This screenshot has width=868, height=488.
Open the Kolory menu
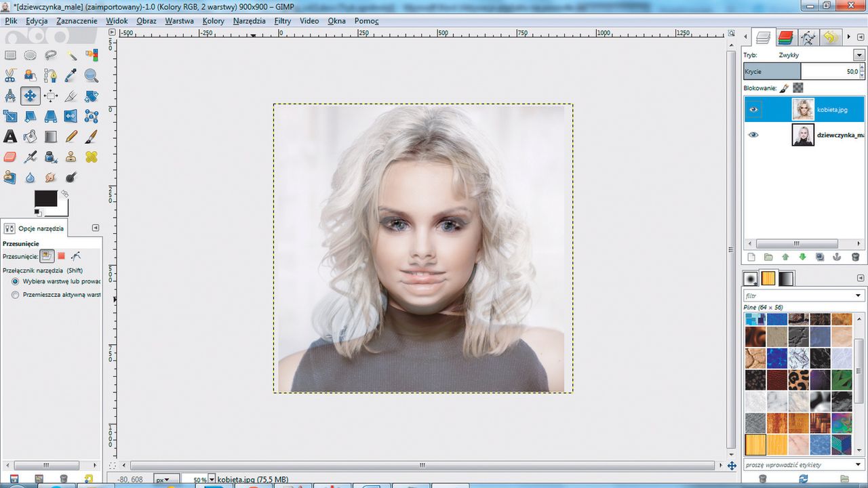point(214,21)
